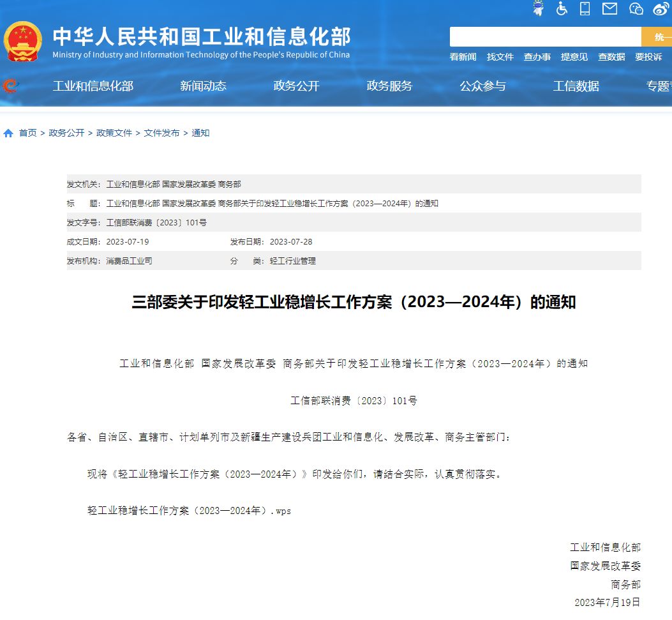Select the 公众参与 nav menu

(483, 86)
